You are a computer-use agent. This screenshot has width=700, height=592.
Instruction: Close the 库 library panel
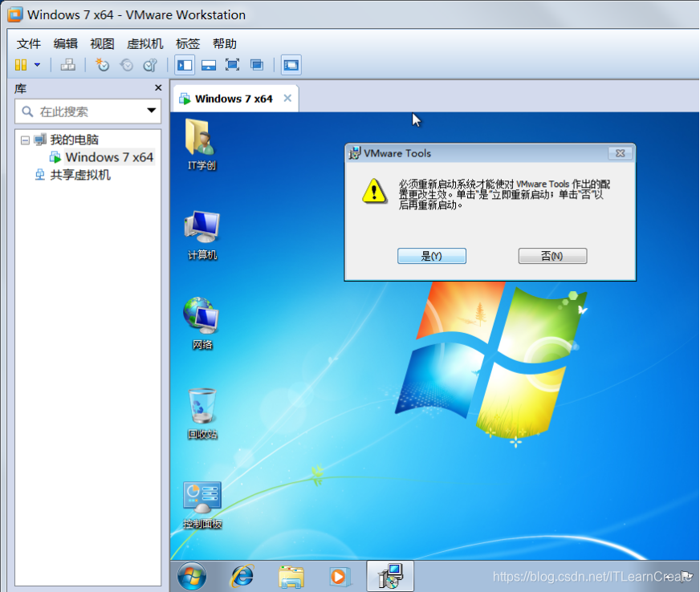click(158, 88)
